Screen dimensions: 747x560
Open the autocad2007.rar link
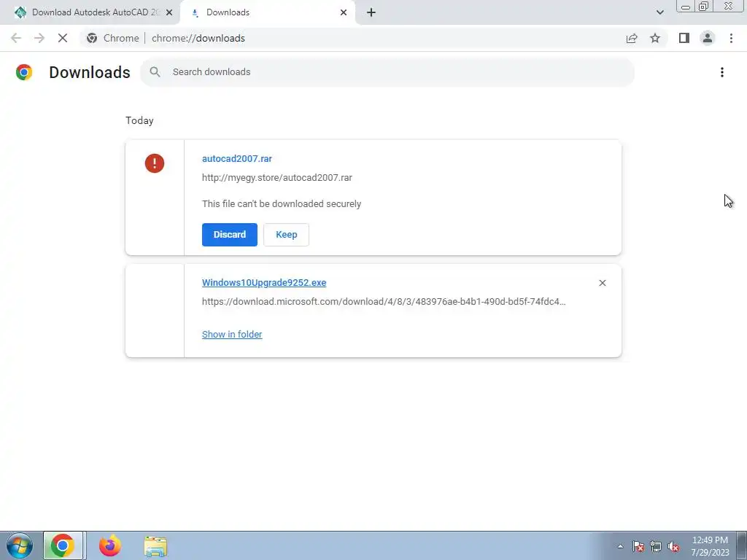(x=237, y=158)
